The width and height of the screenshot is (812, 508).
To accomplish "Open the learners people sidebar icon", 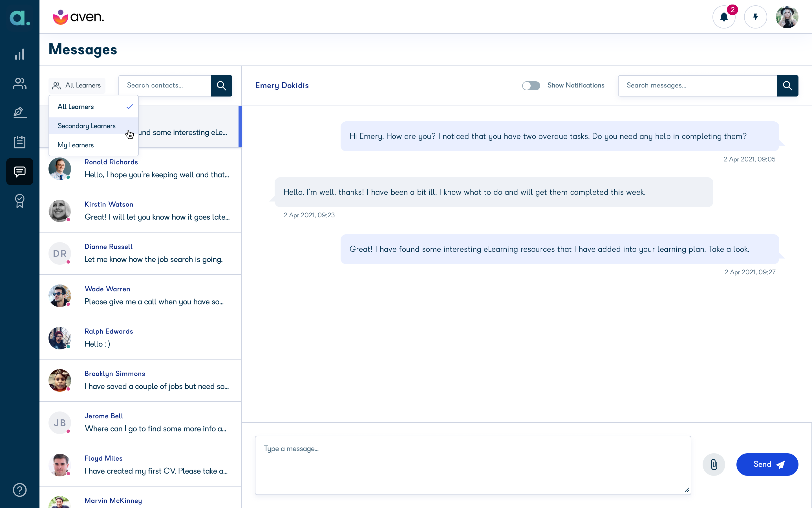I will coord(19,84).
